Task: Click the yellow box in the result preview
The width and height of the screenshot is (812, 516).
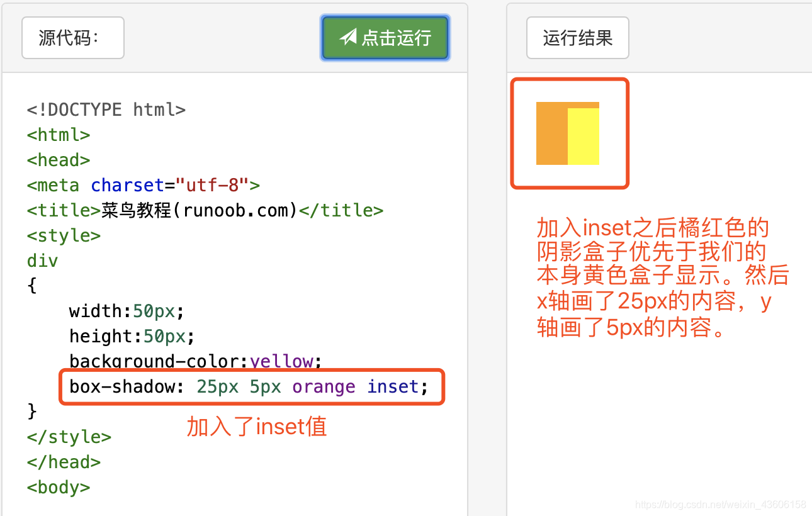Action: coord(584,137)
